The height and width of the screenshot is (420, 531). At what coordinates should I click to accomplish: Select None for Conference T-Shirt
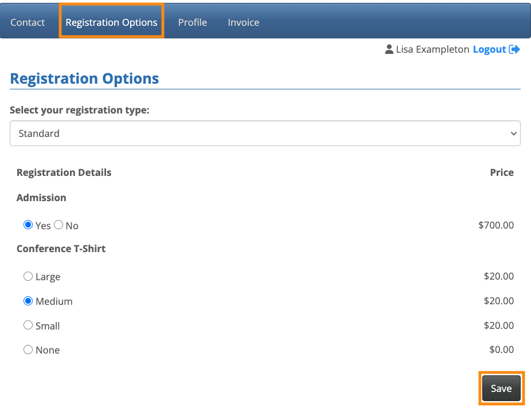tap(28, 350)
